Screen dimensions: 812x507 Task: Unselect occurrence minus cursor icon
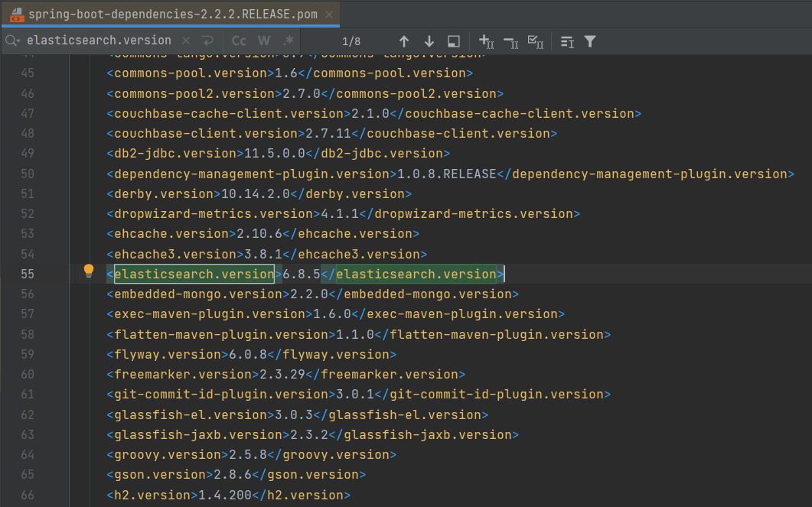pyautogui.click(x=510, y=42)
